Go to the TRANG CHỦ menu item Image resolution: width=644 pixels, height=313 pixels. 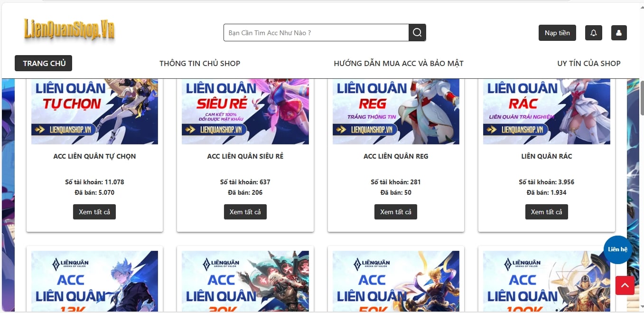tap(44, 63)
